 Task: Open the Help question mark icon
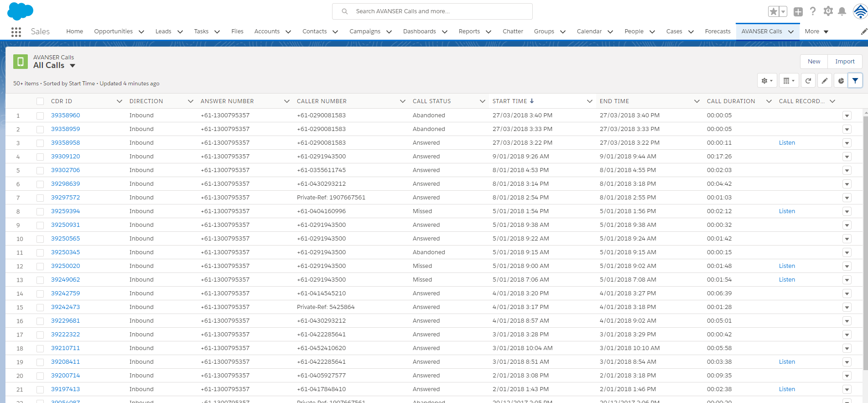pos(813,11)
